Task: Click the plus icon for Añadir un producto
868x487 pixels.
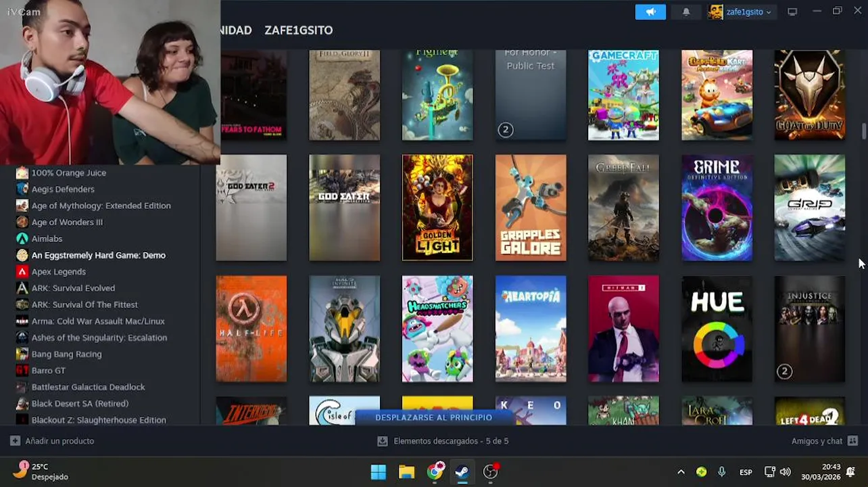Action: (x=15, y=441)
